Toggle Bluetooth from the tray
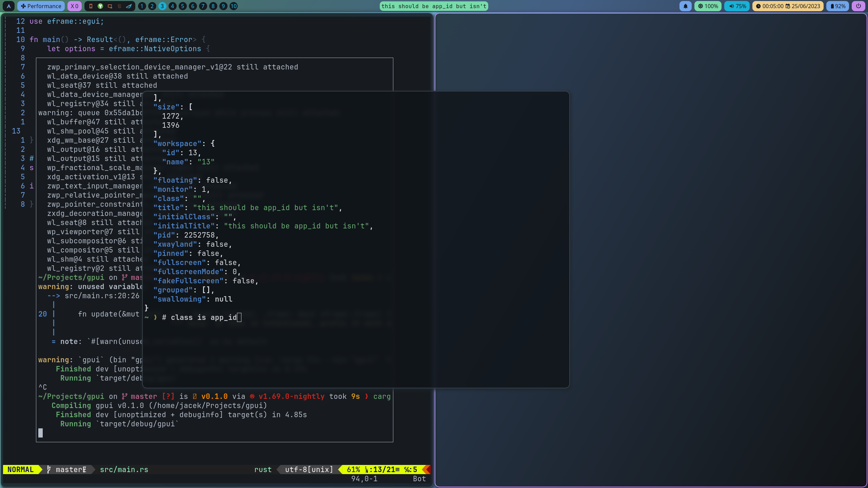Viewport: 868px width, 488px height. [119, 6]
